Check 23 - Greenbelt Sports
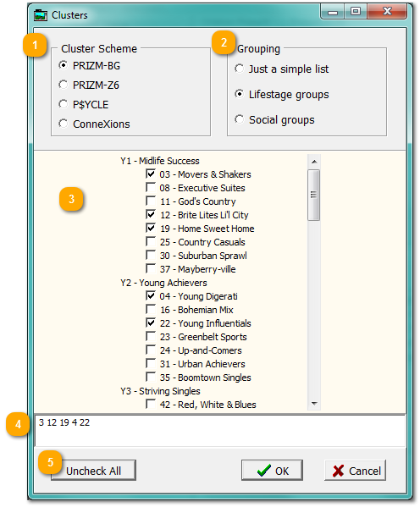420x507 pixels. [x=151, y=337]
